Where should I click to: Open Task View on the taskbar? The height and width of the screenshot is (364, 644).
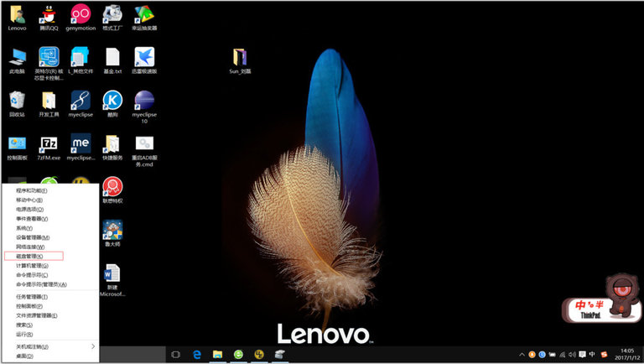point(176,355)
